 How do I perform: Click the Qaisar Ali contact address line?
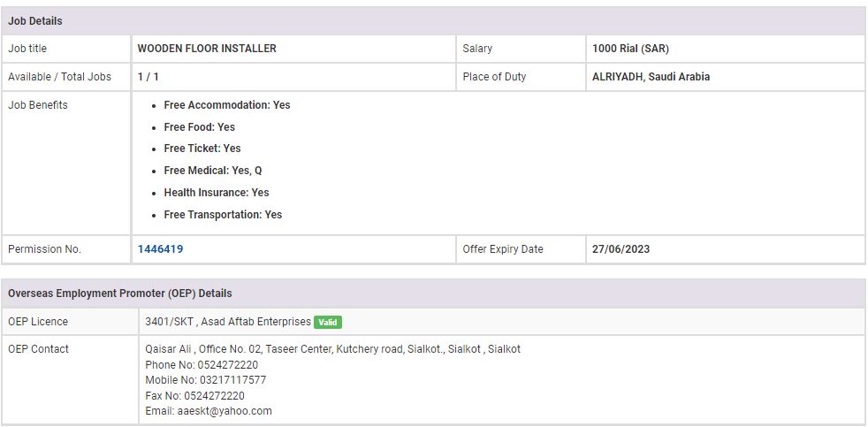(332, 349)
